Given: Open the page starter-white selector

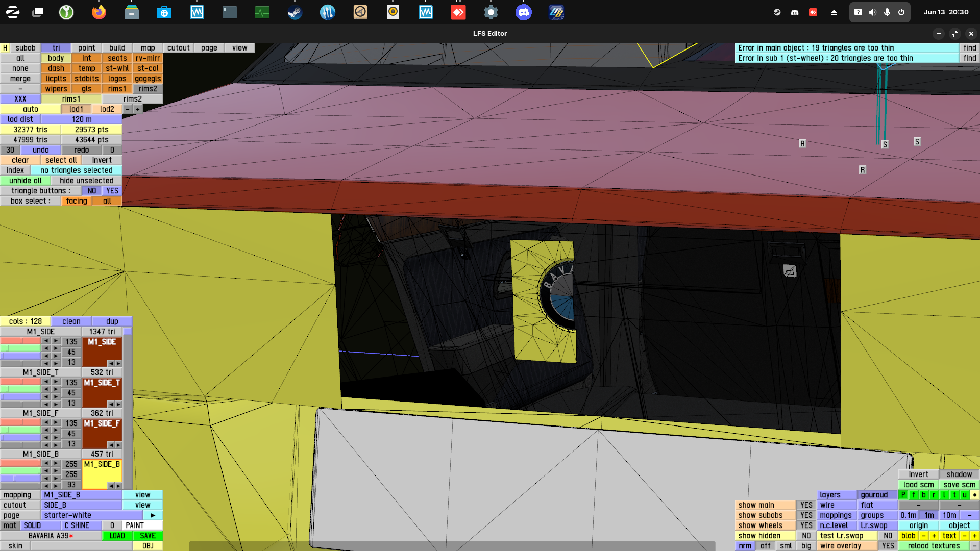Looking at the screenshot, I should click(x=92, y=515).
